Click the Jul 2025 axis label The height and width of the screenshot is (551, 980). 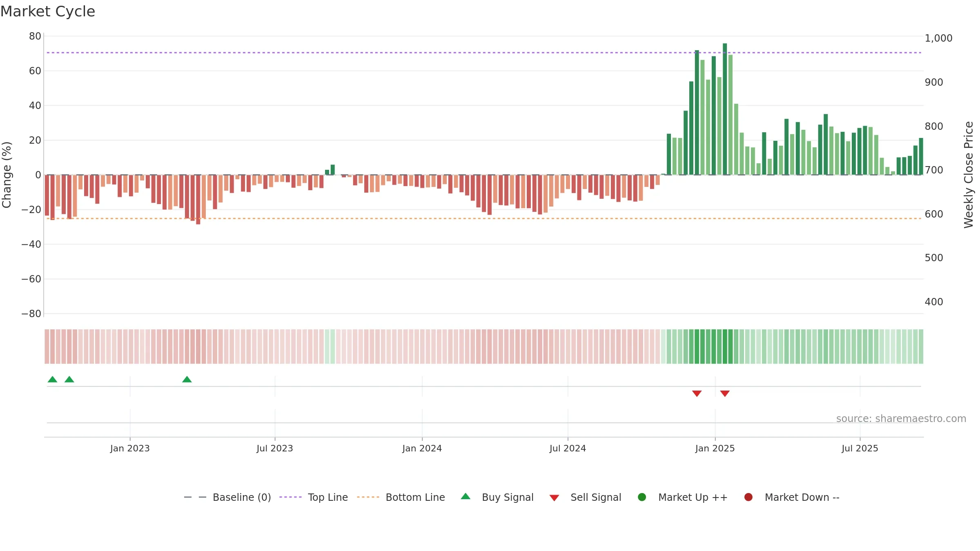click(860, 448)
